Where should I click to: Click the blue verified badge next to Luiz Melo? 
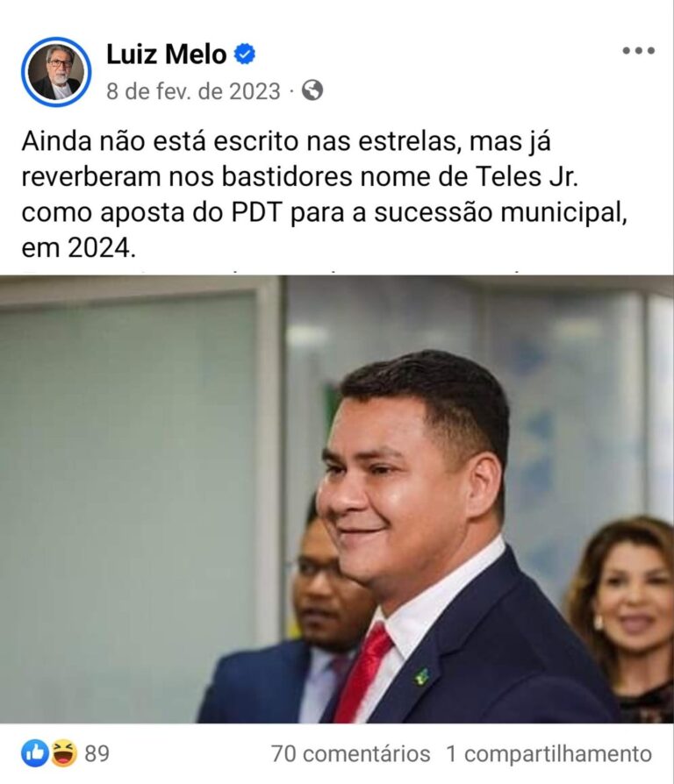tap(245, 54)
